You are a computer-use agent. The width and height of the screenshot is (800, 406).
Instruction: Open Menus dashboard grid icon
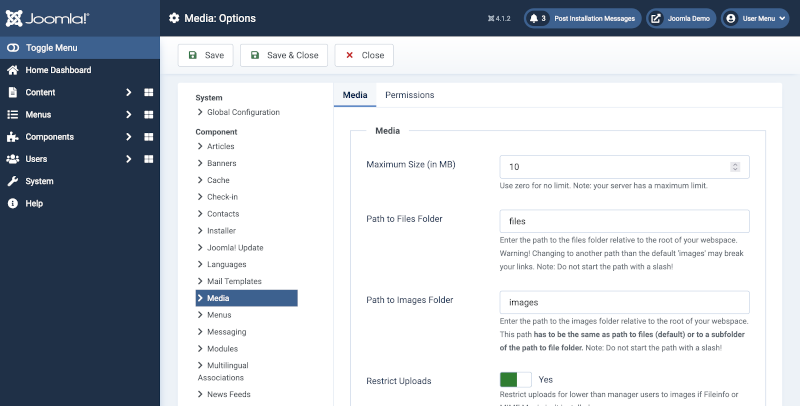click(x=148, y=114)
